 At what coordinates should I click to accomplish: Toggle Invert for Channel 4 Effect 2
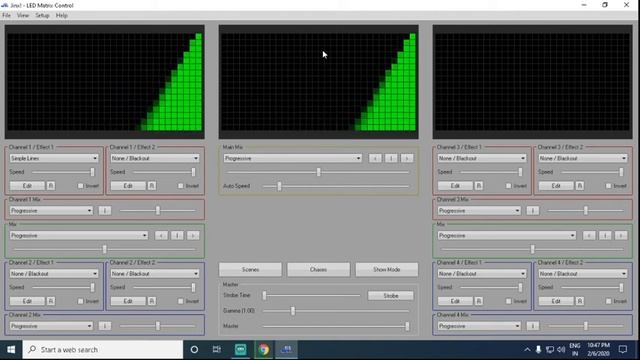[609, 301]
